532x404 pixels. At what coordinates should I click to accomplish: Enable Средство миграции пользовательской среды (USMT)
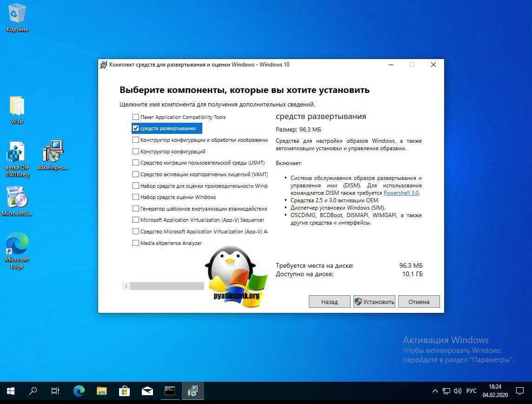point(136,163)
